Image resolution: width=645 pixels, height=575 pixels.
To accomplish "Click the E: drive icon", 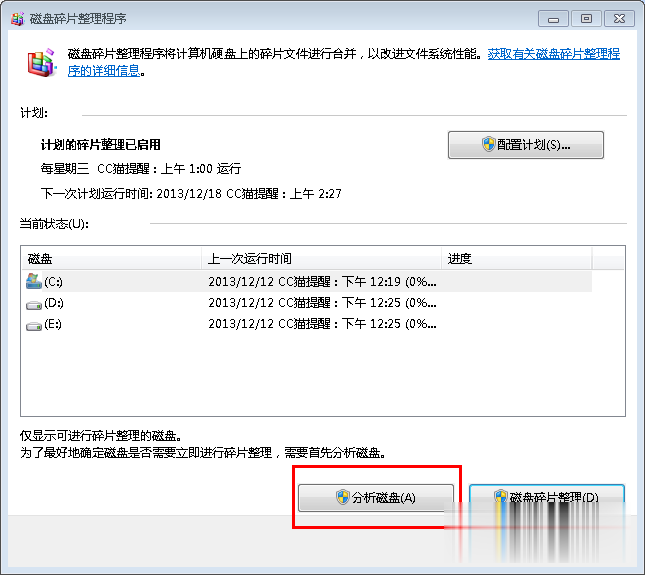I will [x=34, y=326].
